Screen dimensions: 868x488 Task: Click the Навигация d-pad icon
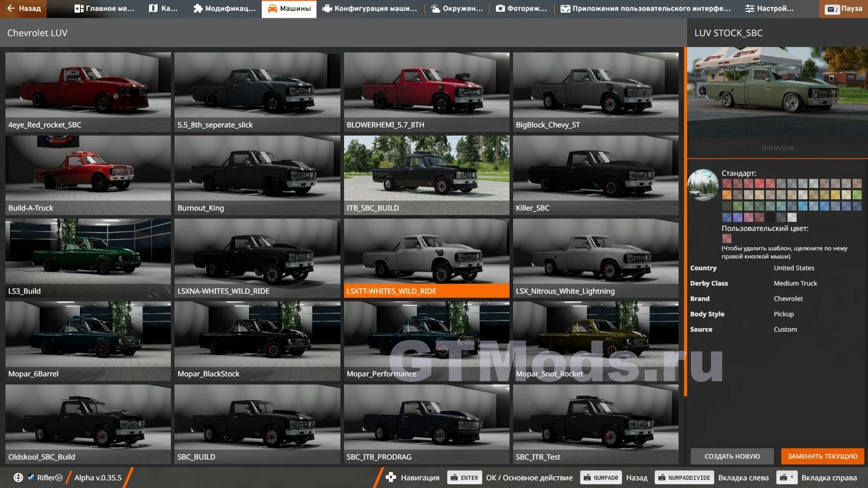click(391, 477)
